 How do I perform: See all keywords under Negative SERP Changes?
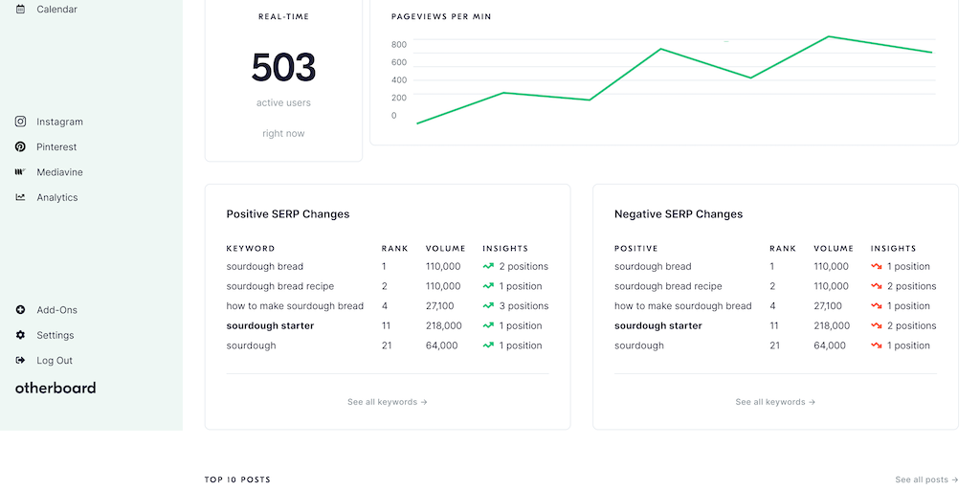coord(775,402)
